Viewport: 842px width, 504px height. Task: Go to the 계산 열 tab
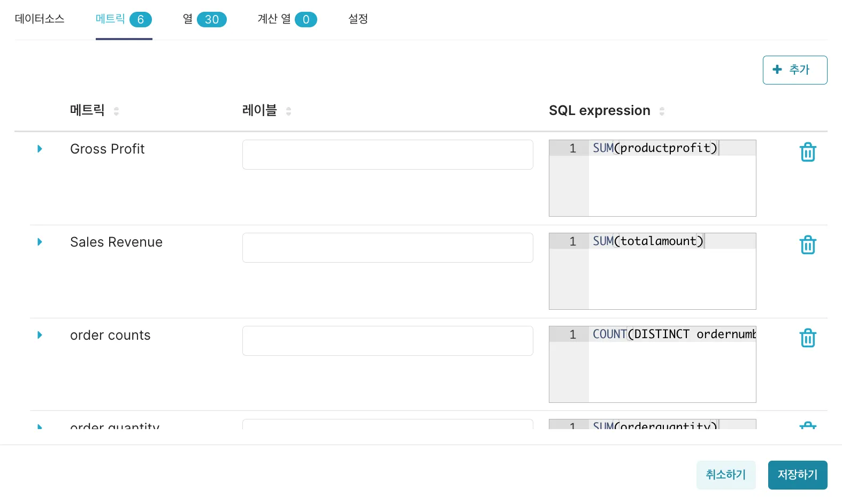click(x=287, y=19)
